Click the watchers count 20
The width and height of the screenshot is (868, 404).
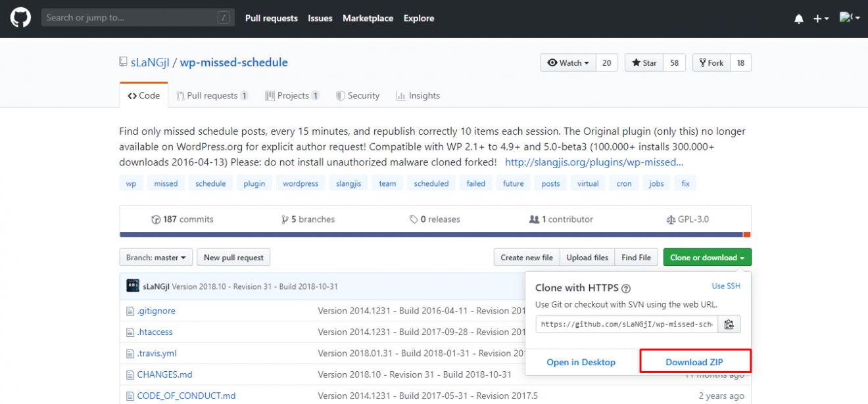tap(606, 62)
